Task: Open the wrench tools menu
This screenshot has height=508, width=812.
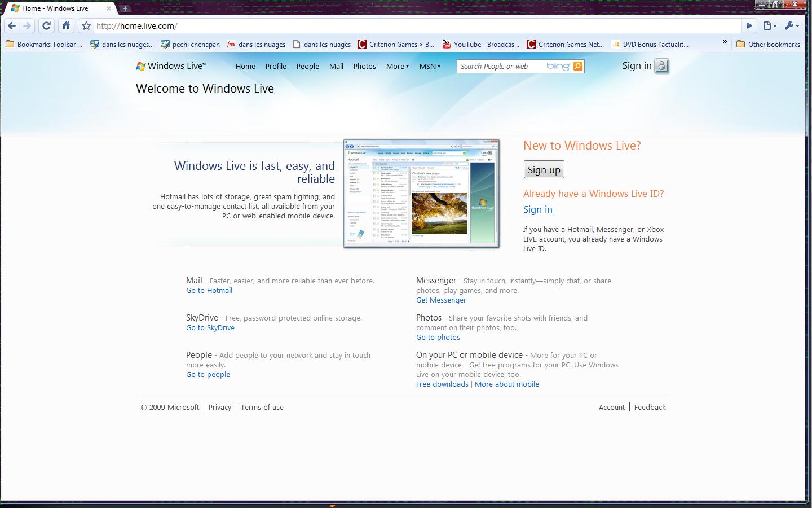Action: [792, 25]
